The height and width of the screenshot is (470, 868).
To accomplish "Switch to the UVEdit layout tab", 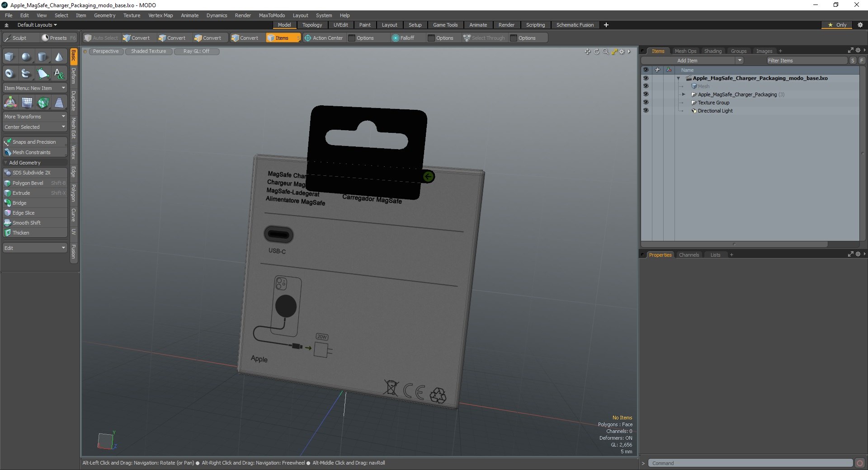I will 340,25.
